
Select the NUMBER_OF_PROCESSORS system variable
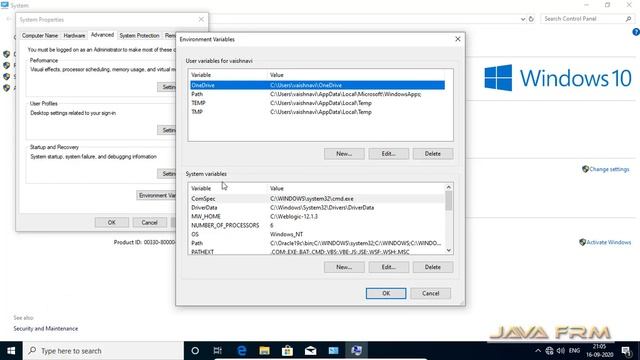point(317,225)
